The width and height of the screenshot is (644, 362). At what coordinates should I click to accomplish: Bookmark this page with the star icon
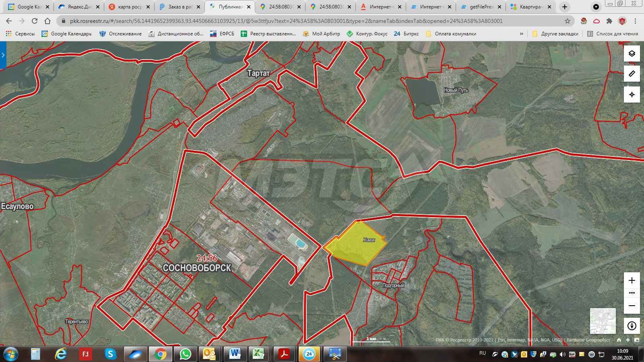[568, 21]
